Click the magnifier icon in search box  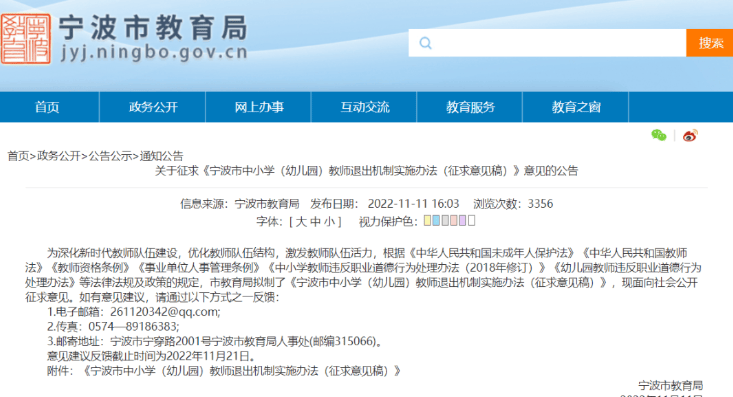(425, 43)
